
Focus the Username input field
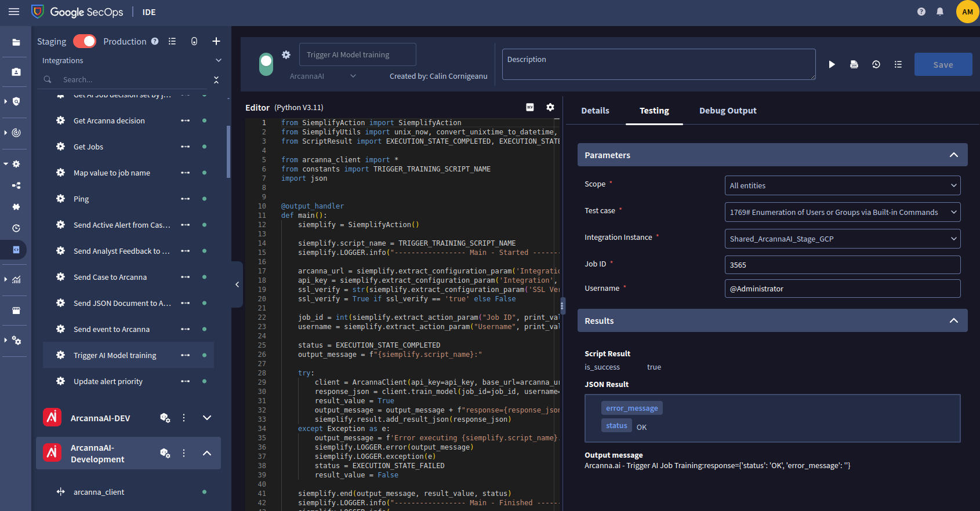point(843,289)
